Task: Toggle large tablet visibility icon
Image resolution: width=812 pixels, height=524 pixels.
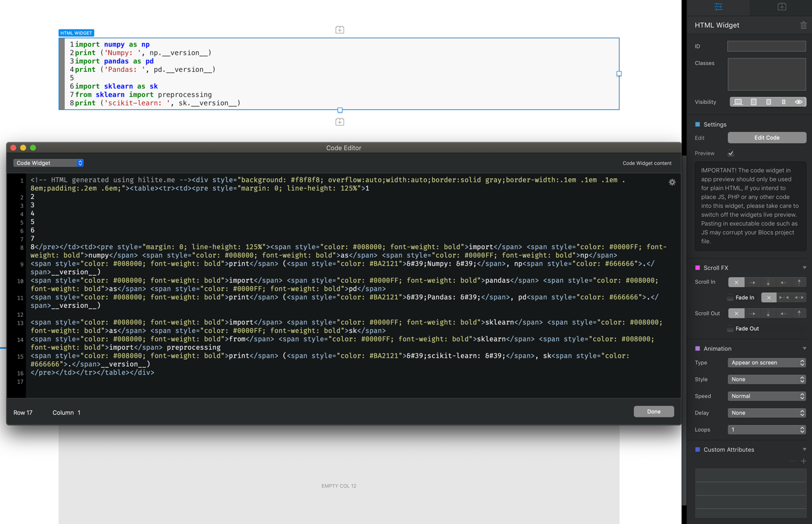Action: 754,102
